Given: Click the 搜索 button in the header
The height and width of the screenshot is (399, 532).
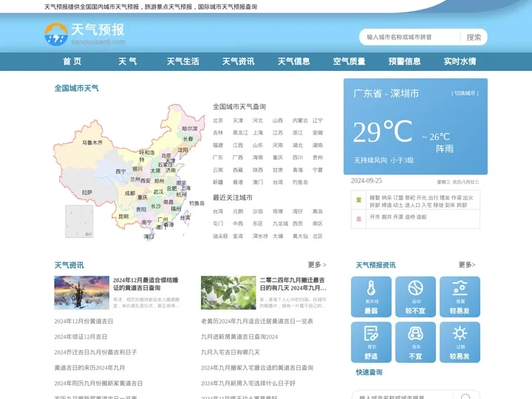Looking at the screenshot, I should [474, 38].
